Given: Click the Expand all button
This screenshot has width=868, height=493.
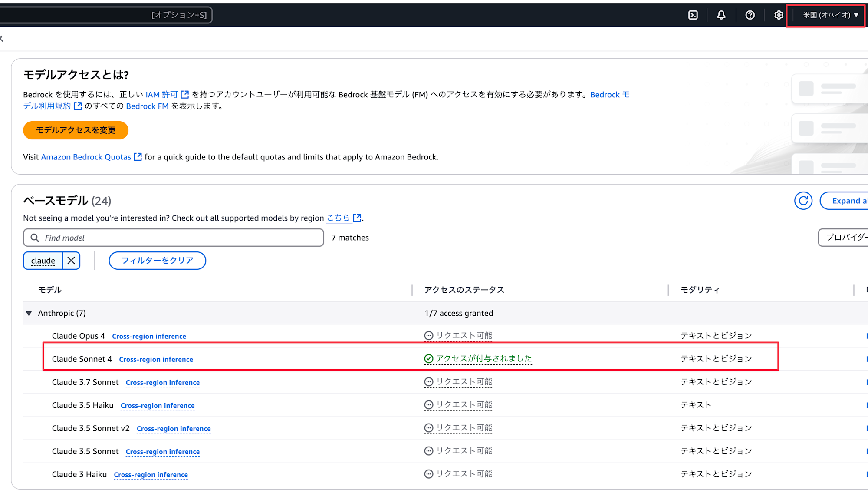Looking at the screenshot, I should pos(844,201).
